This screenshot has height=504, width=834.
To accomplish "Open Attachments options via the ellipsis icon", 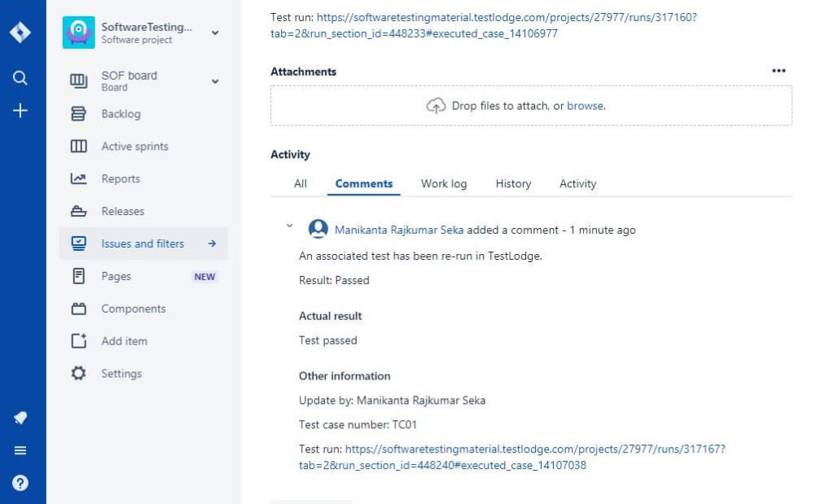I will tap(779, 71).
